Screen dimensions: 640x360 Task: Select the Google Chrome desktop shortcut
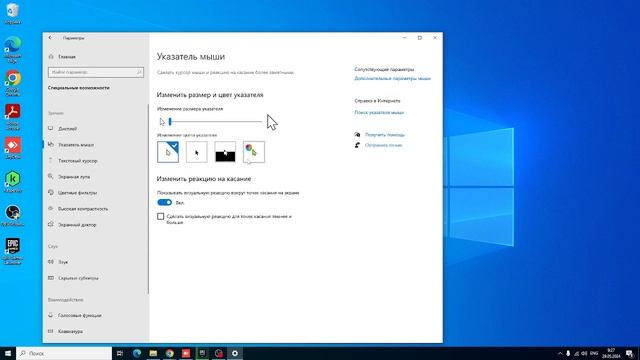pos(12,83)
